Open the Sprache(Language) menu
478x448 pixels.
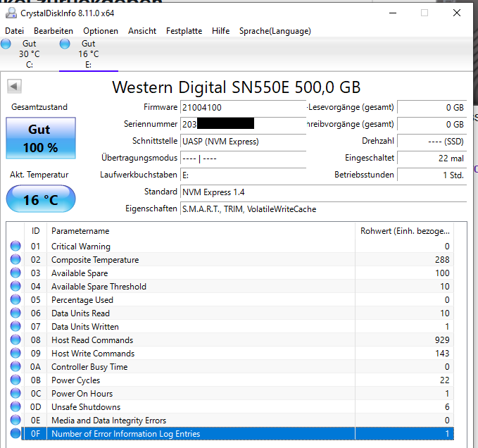275,31
